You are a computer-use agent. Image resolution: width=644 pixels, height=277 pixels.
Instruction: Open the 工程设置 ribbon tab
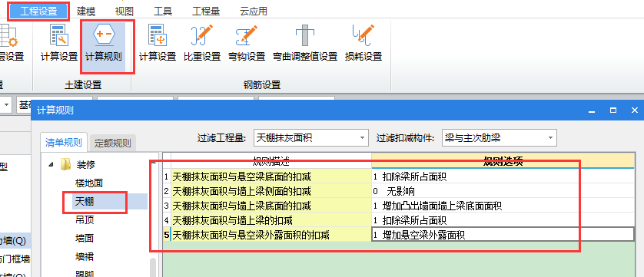pyautogui.click(x=38, y=12)
